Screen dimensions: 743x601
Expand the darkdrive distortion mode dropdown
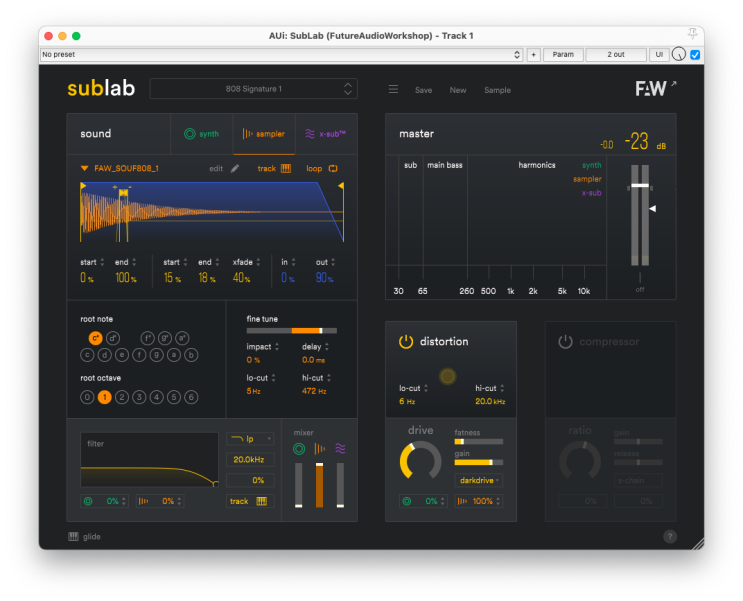point(479,480)
